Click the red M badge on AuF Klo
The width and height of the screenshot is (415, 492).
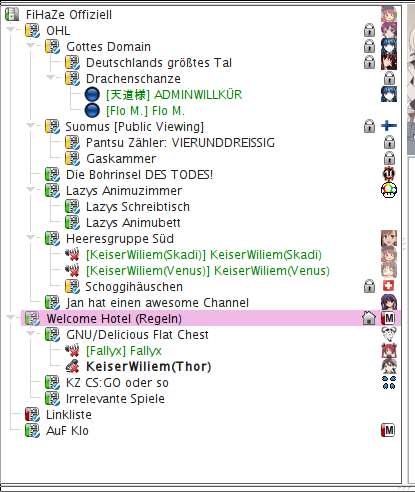388,430
